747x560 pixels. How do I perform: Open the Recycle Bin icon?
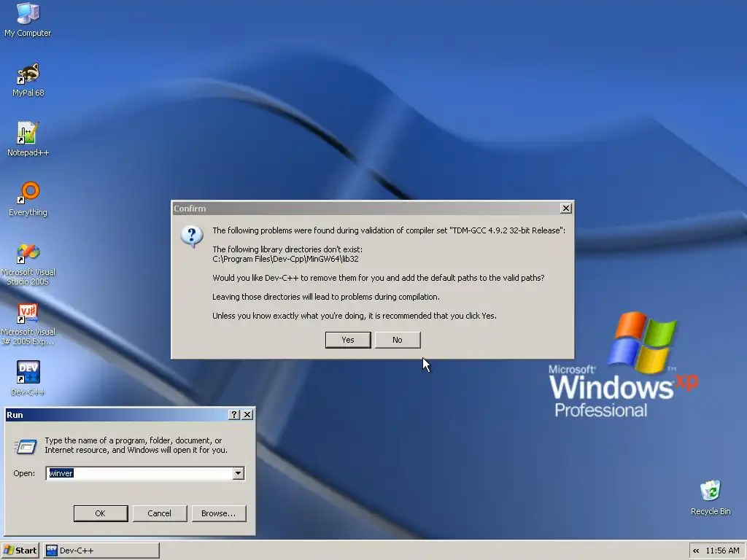pyautogui.click(x=711, y=497)
